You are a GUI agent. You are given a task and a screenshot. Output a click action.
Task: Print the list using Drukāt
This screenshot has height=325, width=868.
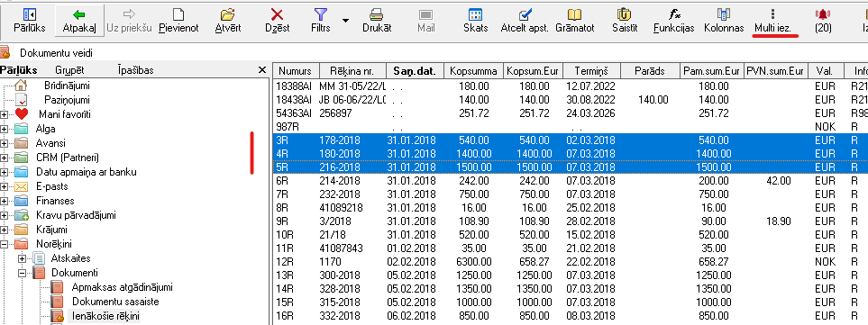point(377,20)
